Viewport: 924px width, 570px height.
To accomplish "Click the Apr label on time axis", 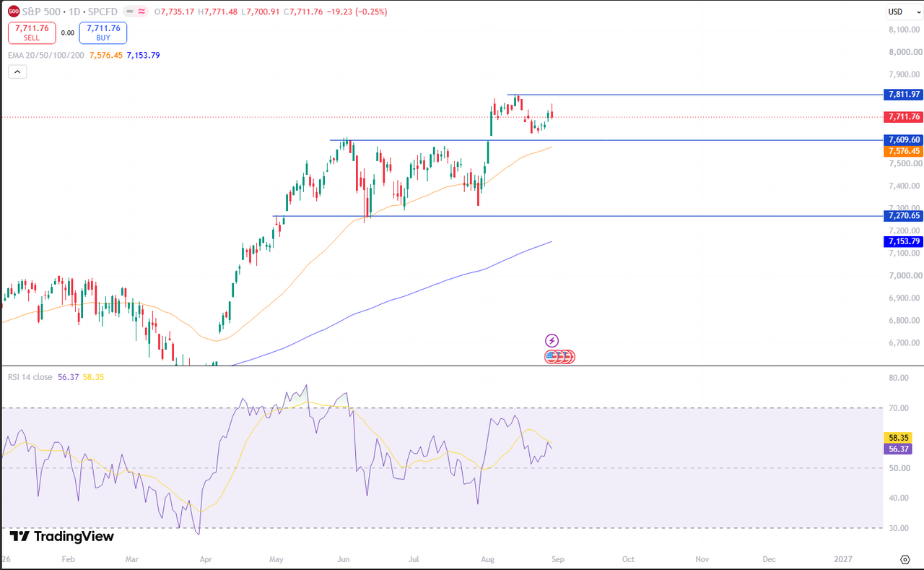I will click(x=206, y=559).
